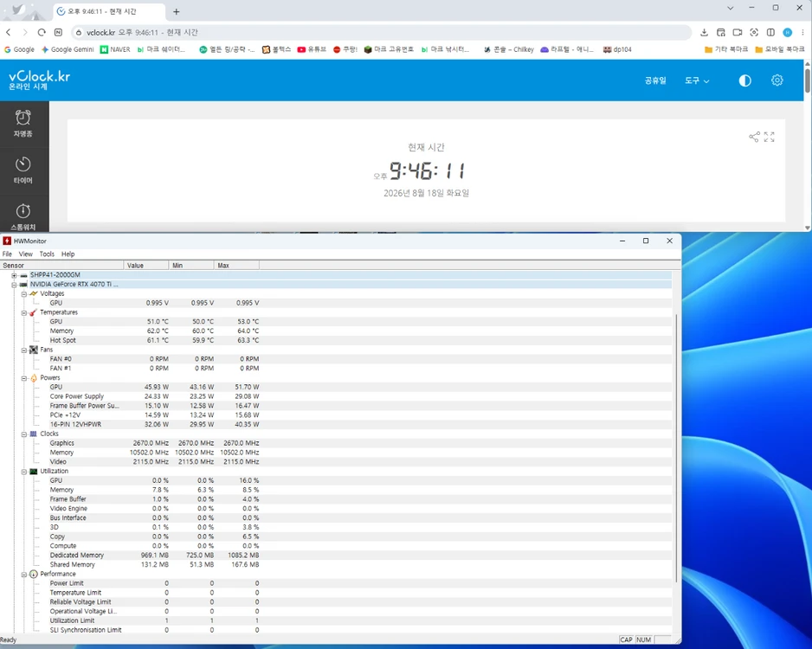This screenshot has height=649, width=812.
Task: Open the 공휴일 link in vClock header
Action: tap(655, 80)
